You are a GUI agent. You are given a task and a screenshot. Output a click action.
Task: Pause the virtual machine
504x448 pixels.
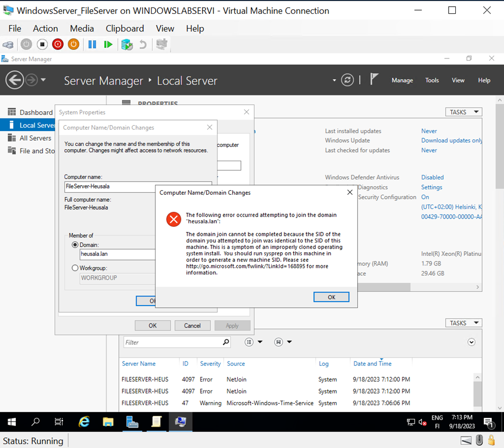click(92, 44)
